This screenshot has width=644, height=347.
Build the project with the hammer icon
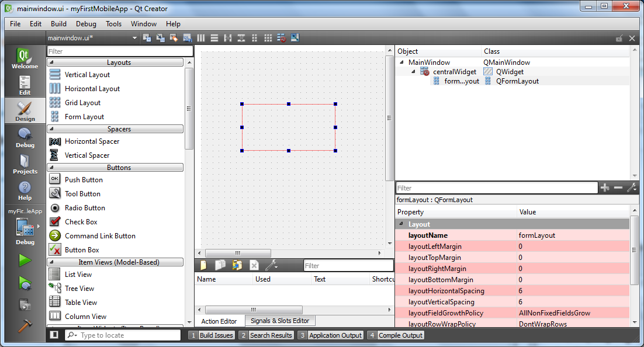pos(25,325)
